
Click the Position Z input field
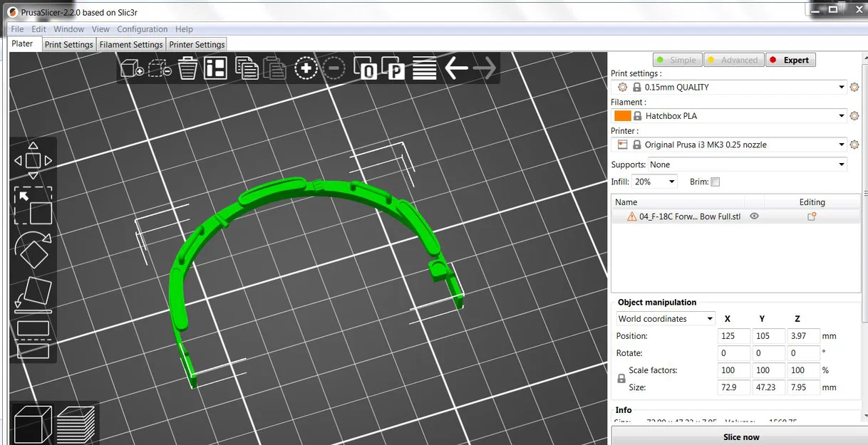803,336
